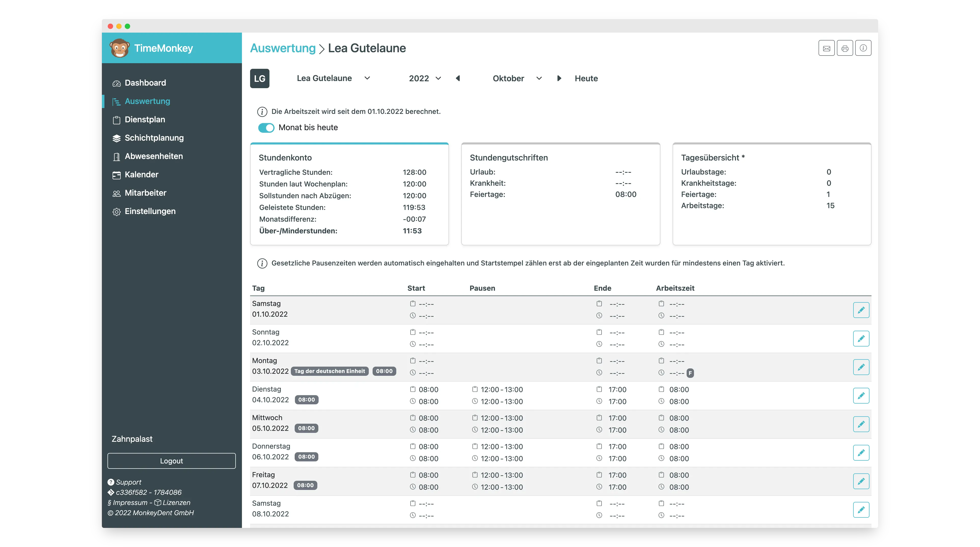Advance to next month with right arrow
The width and height of the screenshot is (980, 547).
[x=559, y=78]
